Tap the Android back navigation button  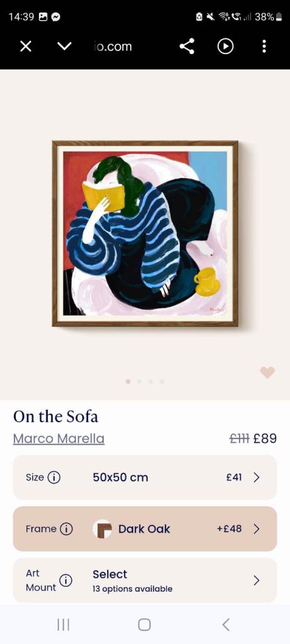point(225,625)
